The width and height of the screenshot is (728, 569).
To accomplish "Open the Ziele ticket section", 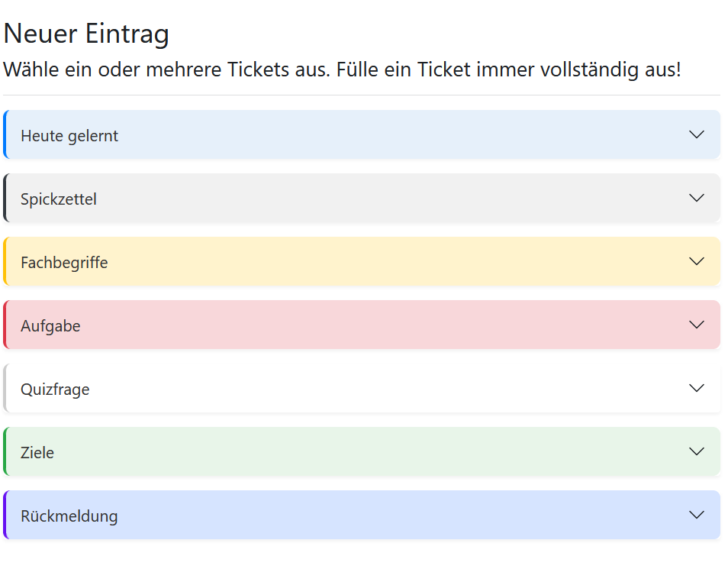I will [x=362, y=451].
